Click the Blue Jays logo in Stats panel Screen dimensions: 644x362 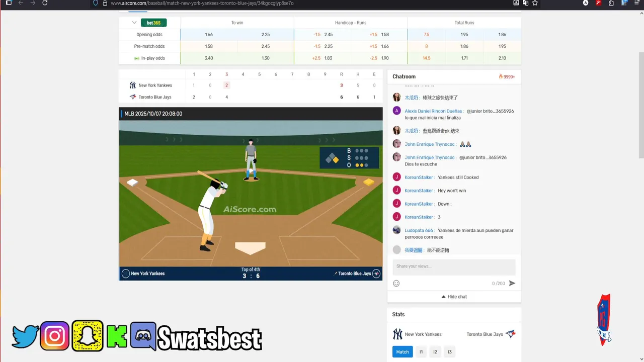[511, 334]
